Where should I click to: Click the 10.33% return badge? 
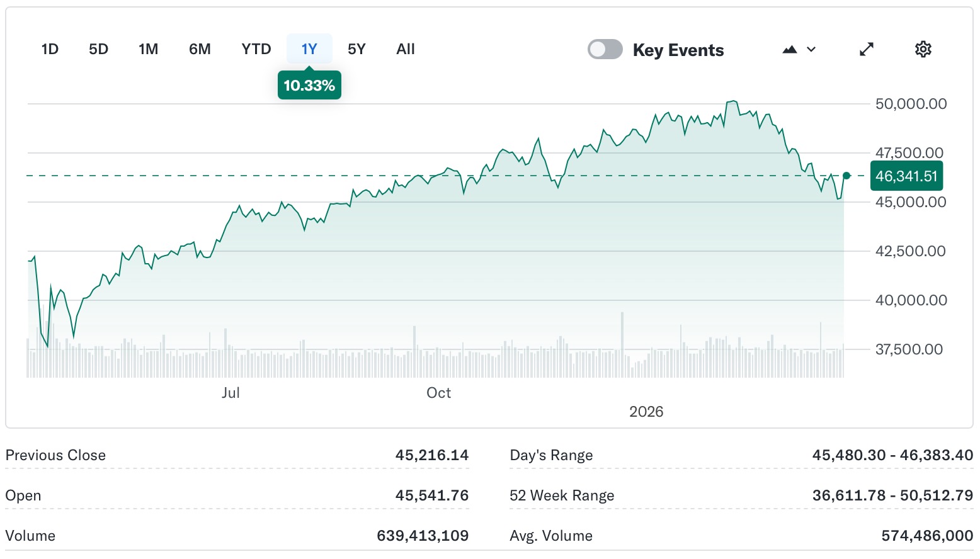pos(309,86)
